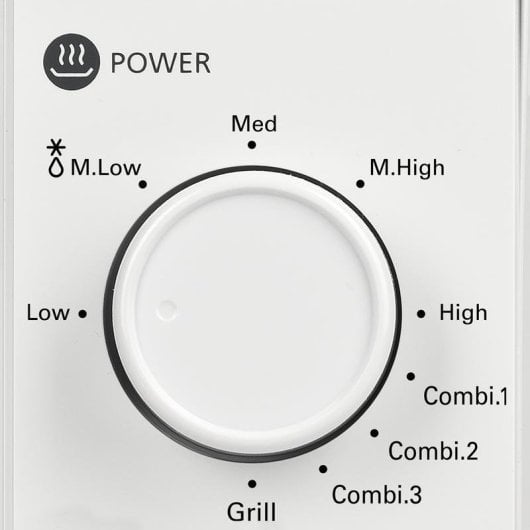This screenshot has width=530, height=530.
Task: Click the High text label
Action: point(463,314)
